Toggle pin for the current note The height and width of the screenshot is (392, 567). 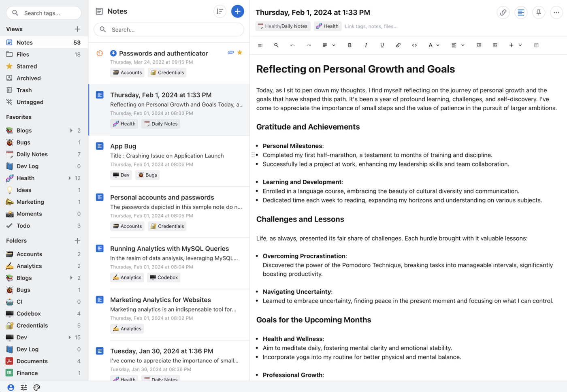538,13
